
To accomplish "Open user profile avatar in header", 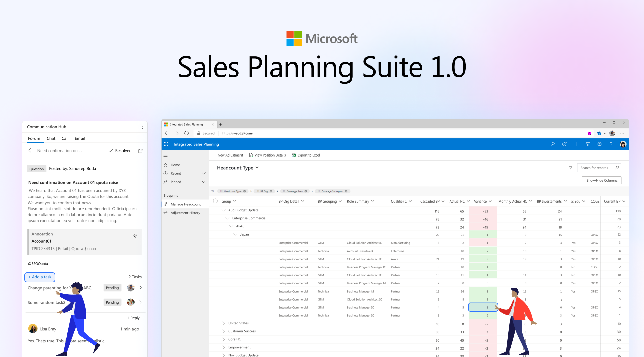I will coord(623,144).
